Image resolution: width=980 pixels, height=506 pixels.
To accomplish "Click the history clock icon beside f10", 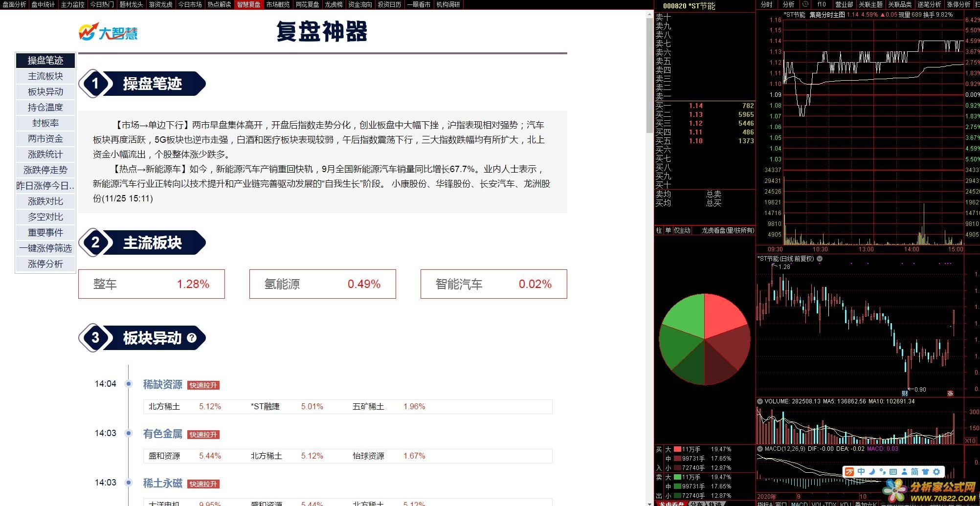I will pyautogui.click(x=805, y=4).
